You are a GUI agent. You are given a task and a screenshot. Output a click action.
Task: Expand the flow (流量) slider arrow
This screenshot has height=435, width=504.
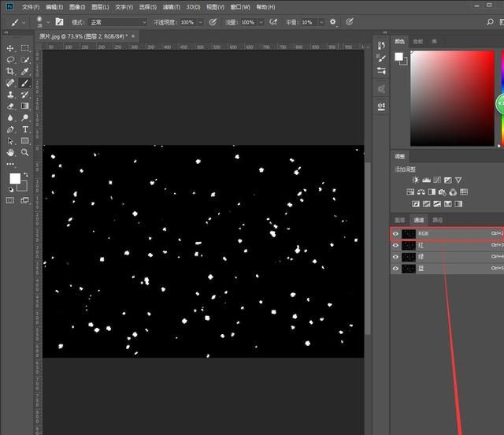261,22
